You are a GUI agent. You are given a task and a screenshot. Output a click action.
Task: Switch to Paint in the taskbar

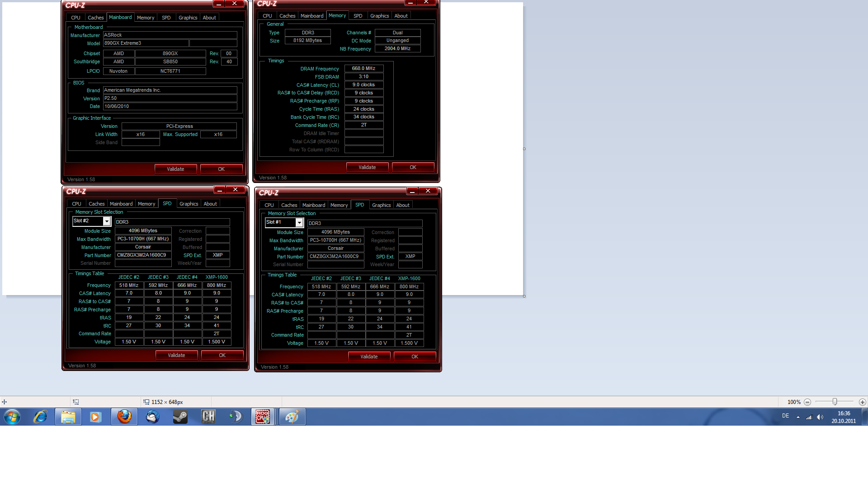292,417
